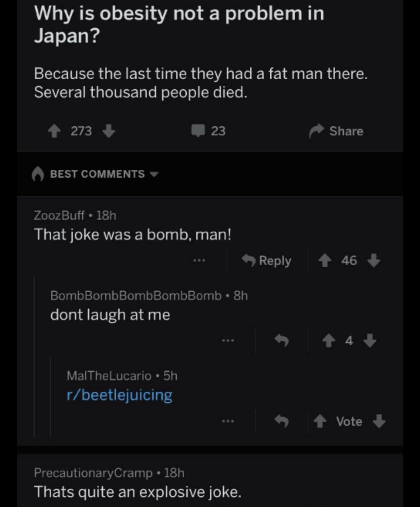
Task: Share the post
Action: coord(336,131)
